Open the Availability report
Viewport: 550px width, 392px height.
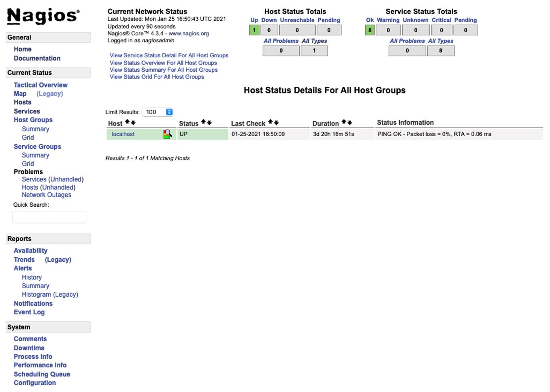click(31, 250)
